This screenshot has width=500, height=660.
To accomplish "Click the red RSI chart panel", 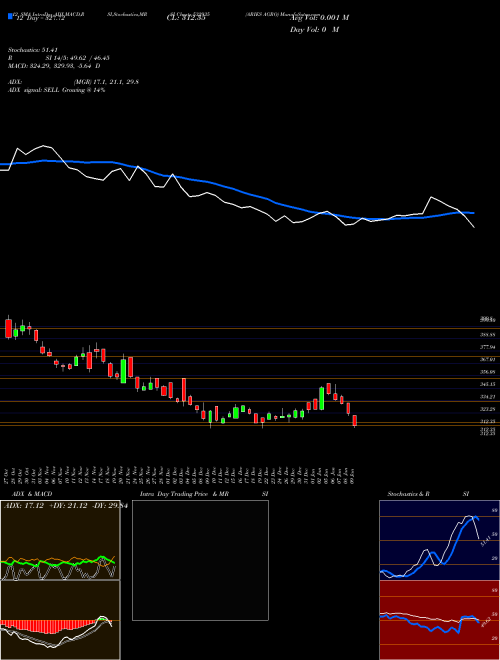I will (x=439, y=620).
